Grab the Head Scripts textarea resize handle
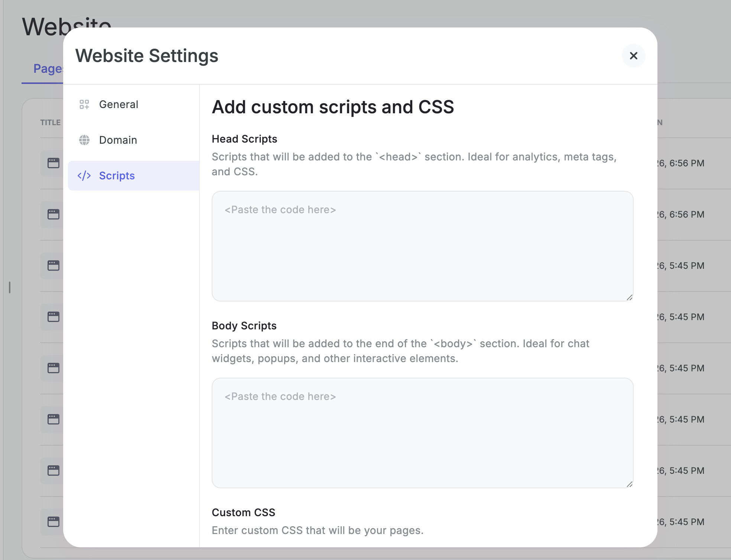731x560 pixels. click(x=630, y=297)
